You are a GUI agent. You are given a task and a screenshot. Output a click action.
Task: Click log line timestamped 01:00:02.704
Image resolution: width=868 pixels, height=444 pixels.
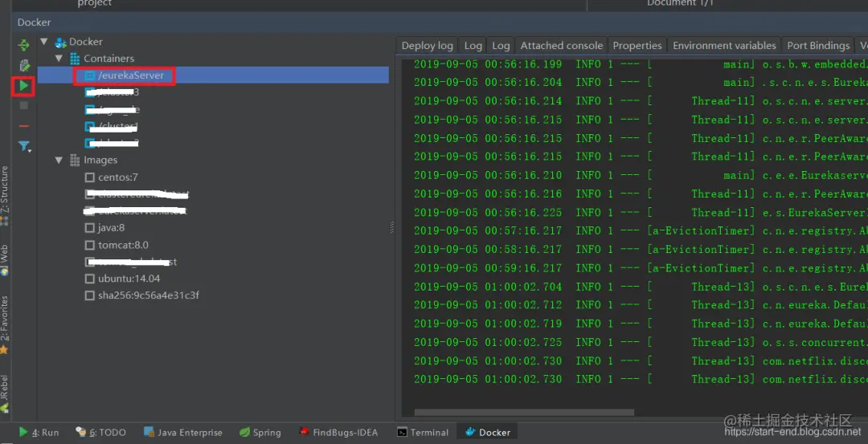click(x=641, y=287)
